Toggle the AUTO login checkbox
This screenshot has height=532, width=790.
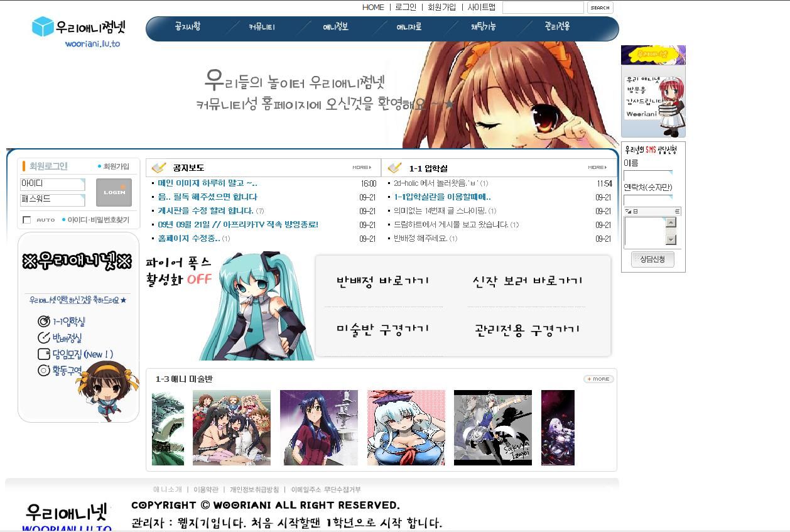(x=26, y=220)
